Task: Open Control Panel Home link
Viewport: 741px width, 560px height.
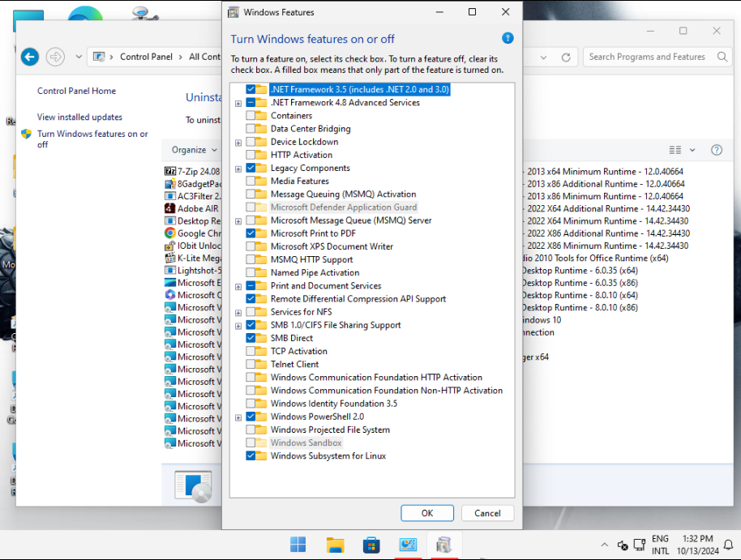Action: (x=76, y=91)
